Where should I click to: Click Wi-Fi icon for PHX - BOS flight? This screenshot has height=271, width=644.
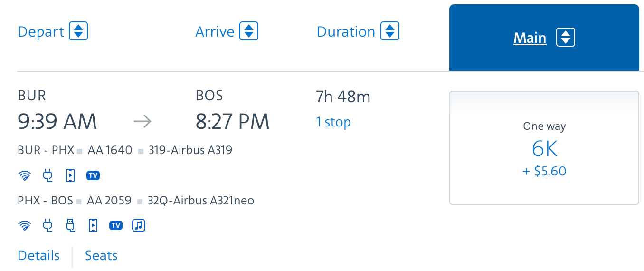[x=24, y=225]
